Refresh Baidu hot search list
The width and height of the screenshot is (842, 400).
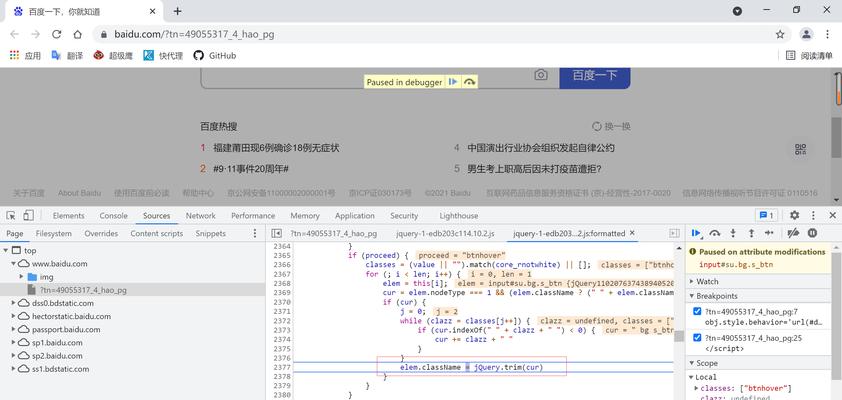pyautogui.click(x=611, y=127)
